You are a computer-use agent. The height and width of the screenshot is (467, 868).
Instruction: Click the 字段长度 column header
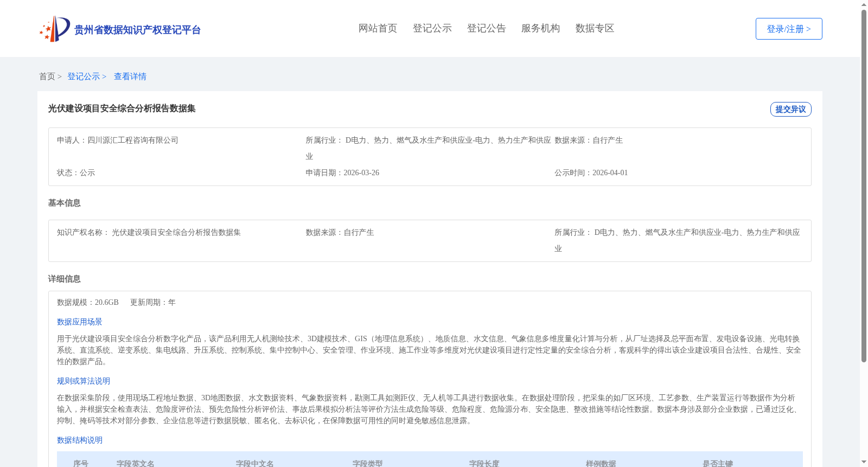point(484,463)
